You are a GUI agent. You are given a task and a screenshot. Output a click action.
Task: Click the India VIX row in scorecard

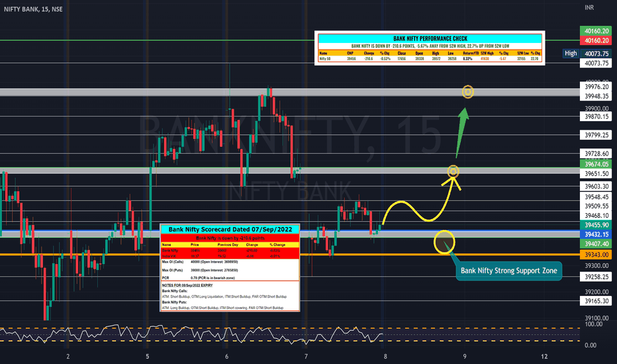tap(230, 255)
